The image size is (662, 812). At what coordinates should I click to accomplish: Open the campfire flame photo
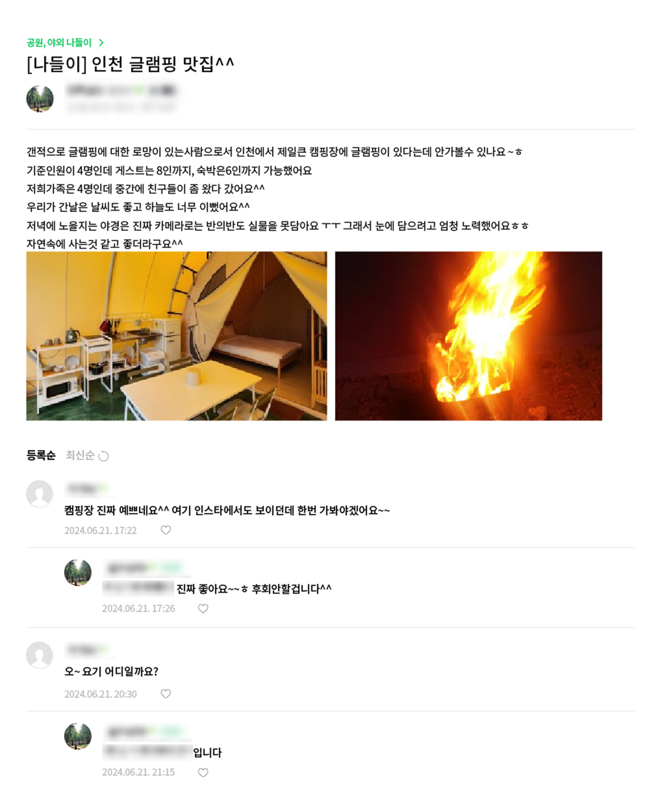click(469, 336)
